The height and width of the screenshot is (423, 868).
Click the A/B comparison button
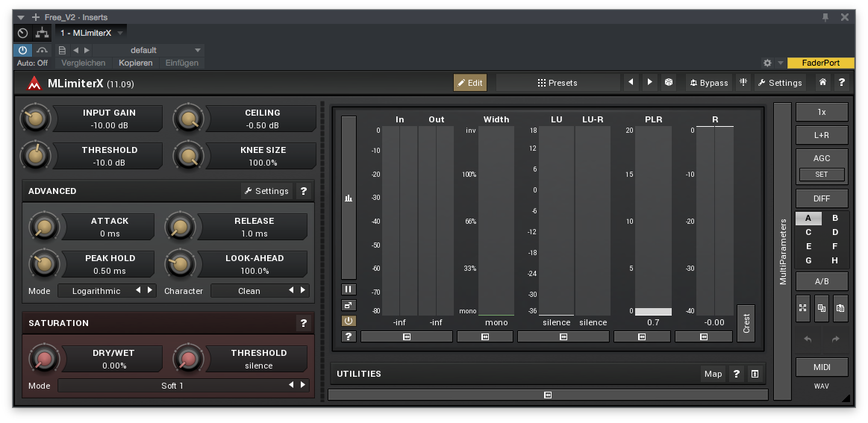click(822, 281)
